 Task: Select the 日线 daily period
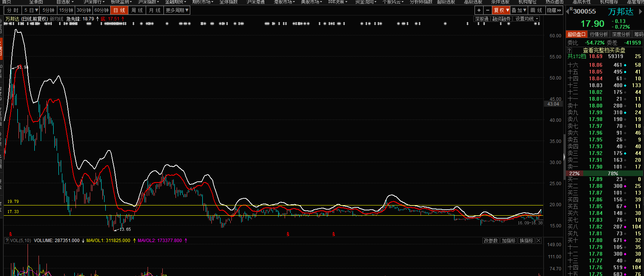pyautogui.click(x=119, y=10)
